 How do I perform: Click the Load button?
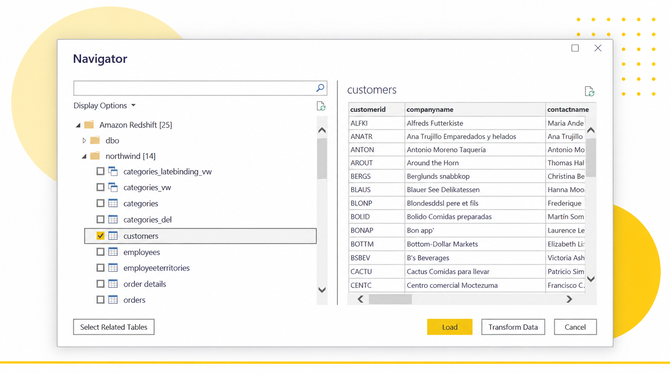coord(450,327)
